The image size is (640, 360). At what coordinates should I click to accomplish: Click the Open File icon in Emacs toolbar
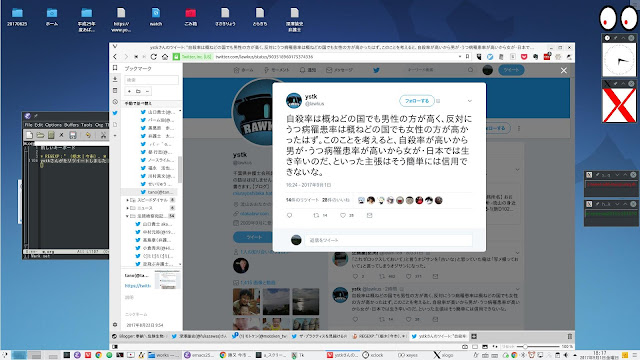[x=40, y=135]
